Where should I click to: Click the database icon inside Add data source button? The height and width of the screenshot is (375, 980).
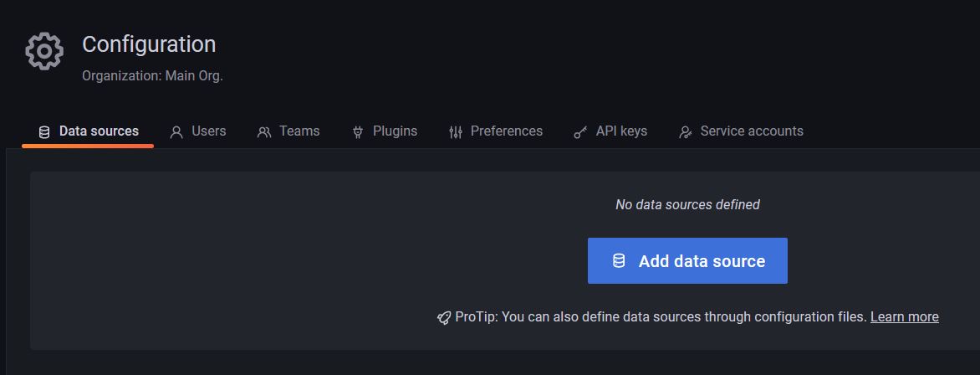point(619,261)
